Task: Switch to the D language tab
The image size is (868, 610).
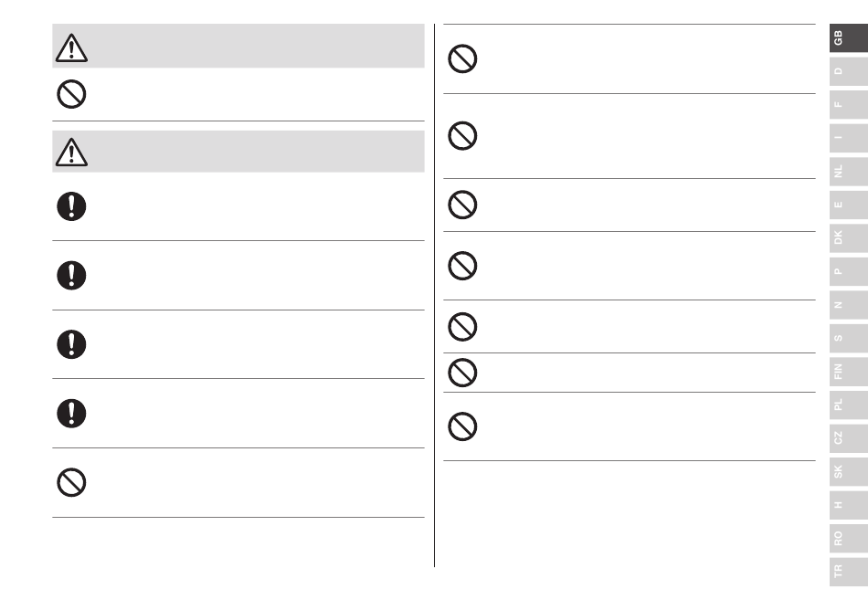Action: (x=849, y=71)
